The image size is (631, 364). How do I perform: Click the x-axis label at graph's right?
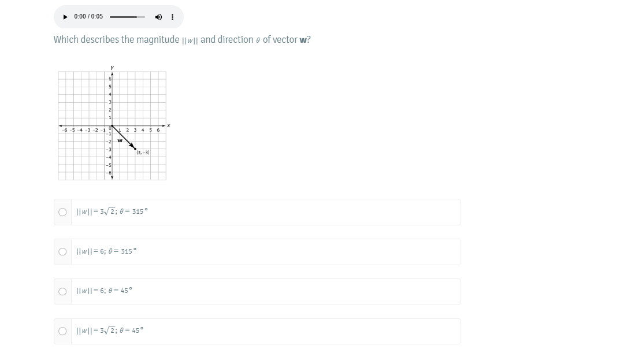click(169, 125)
